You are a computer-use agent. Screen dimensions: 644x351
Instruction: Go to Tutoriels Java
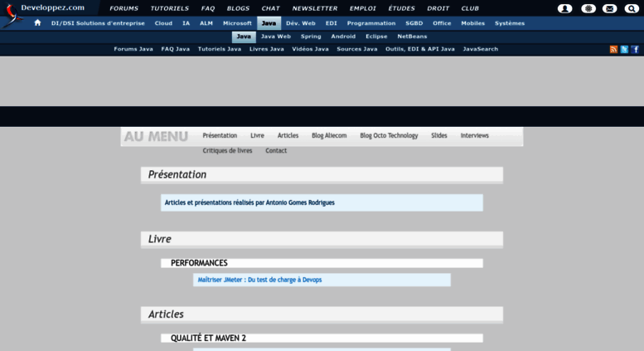(x=220, y=49)
